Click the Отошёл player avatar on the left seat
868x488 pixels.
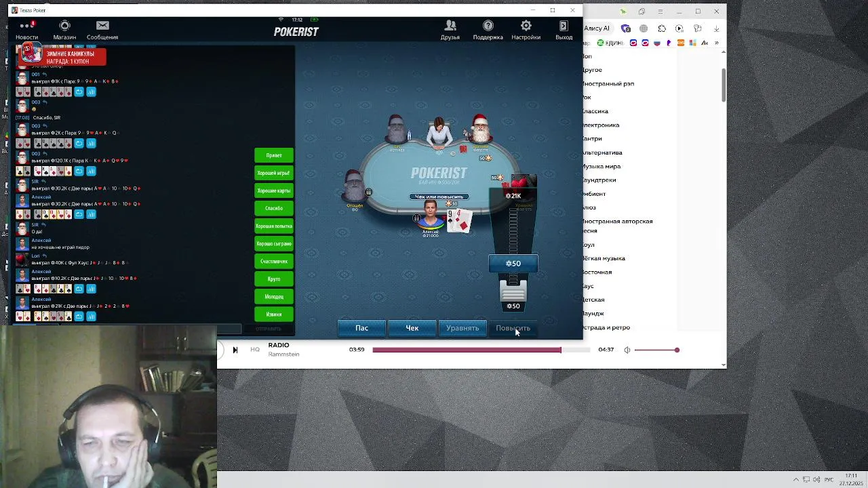pyautogui.click(x=354, y=186)
